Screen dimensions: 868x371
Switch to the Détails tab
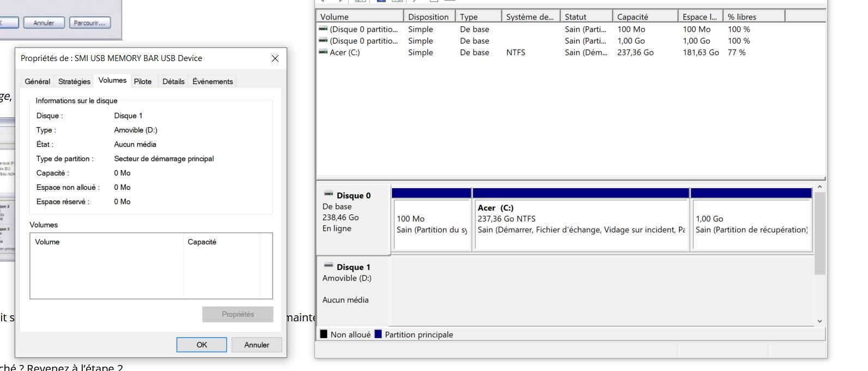coord(173,81)
